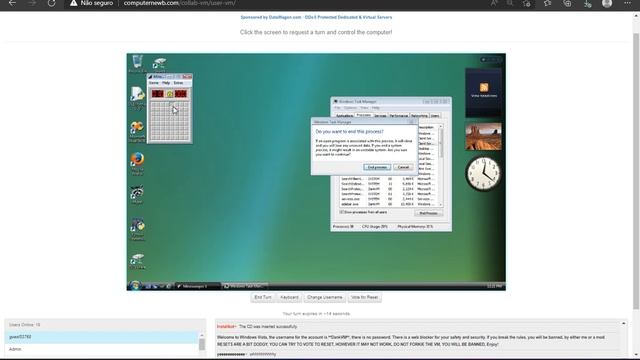640x360 pixels.
Task: Click the Change Username button
Action: [325, 298]
